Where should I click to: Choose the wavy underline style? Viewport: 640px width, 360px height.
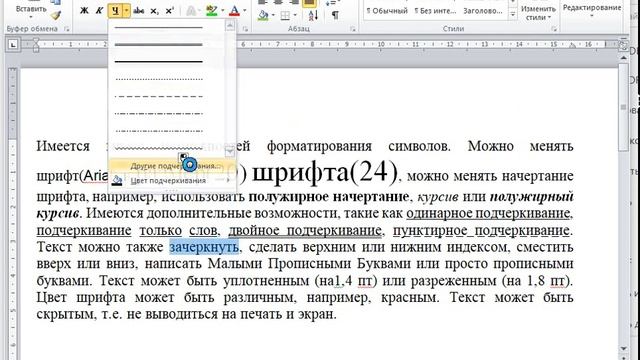pos(158,149)
